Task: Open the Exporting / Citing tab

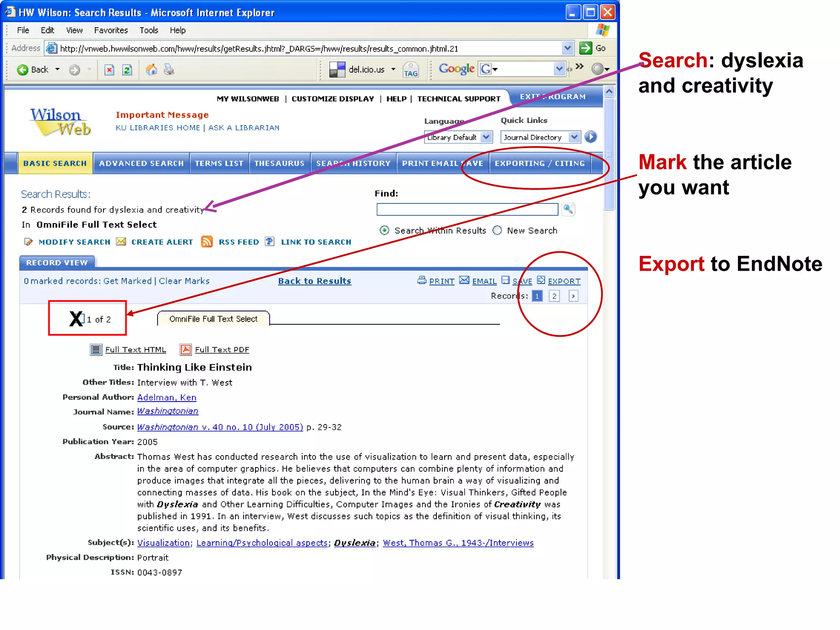Action: (540, 163)
